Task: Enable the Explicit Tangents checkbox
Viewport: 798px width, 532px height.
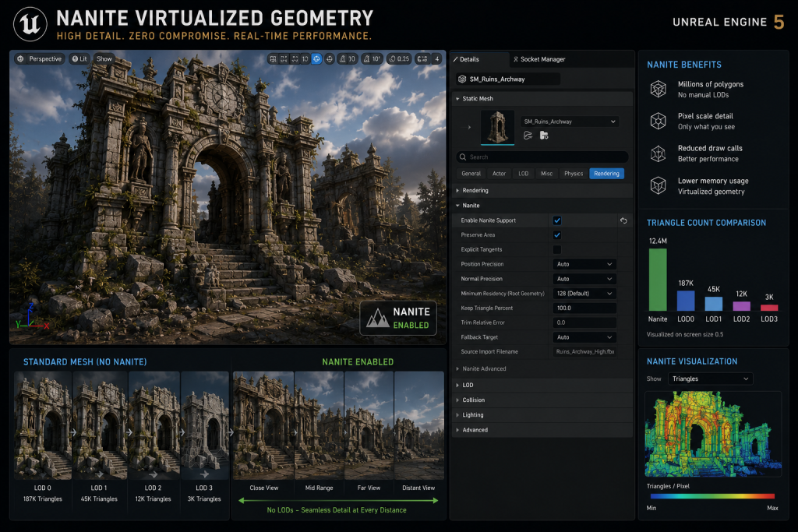Action: 556,250
